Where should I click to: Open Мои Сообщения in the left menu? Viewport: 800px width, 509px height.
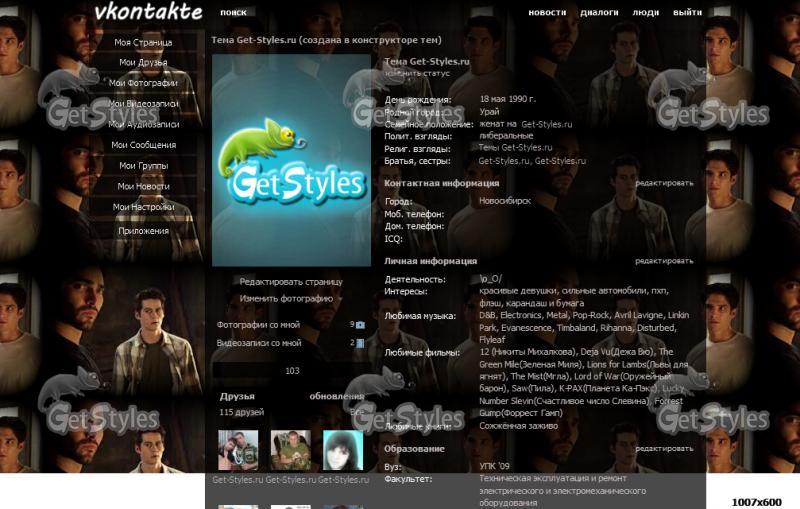pos(143,145)
